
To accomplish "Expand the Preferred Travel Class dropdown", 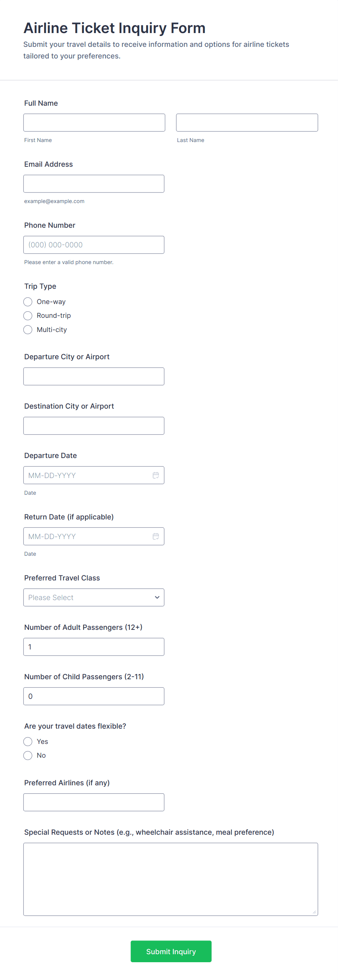I will [94, 597].
